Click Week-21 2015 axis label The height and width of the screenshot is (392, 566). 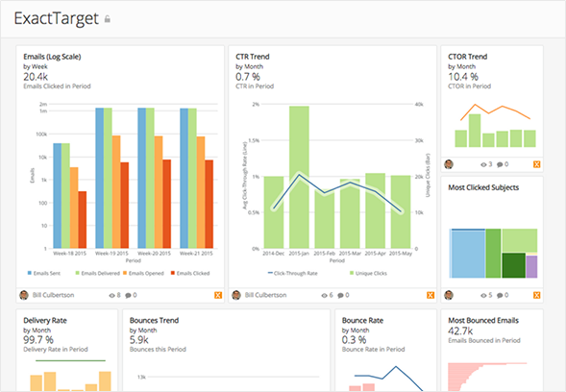click(196, 254)
